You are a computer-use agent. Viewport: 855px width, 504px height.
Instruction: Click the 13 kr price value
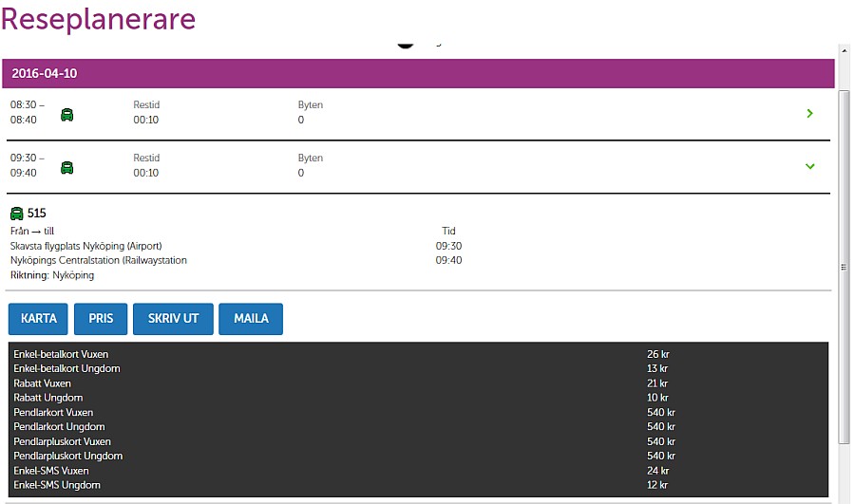[x=657, y=369]
